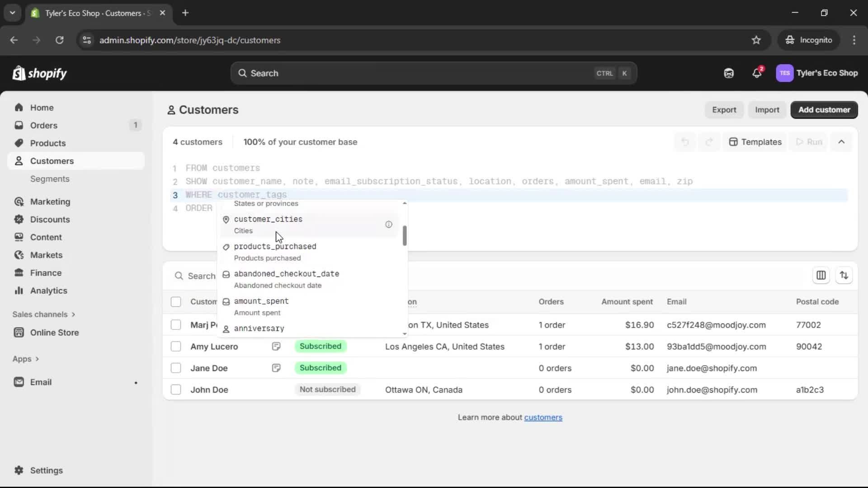
Task: Go to Segments in sidebar
Action: (50, 179)
